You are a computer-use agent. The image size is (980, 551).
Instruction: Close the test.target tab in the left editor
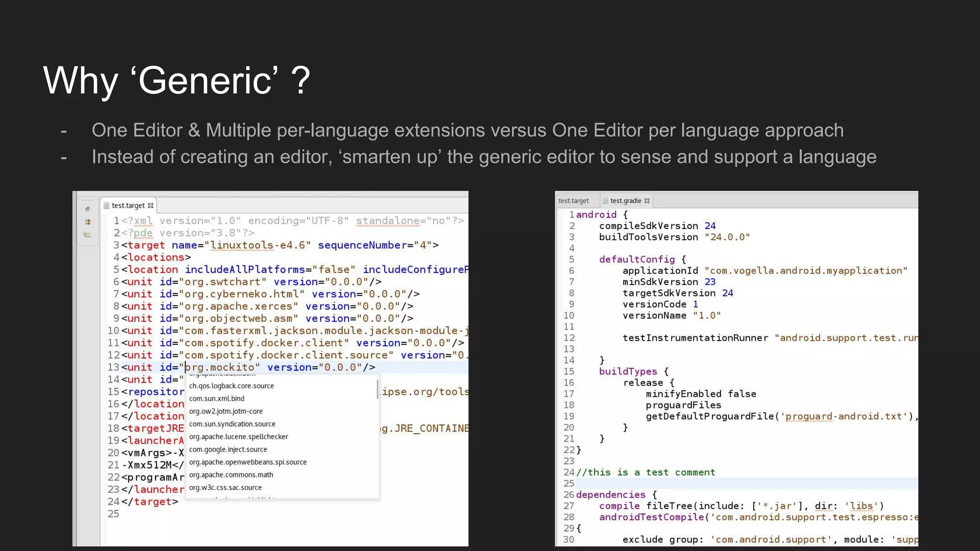(151, 206)
